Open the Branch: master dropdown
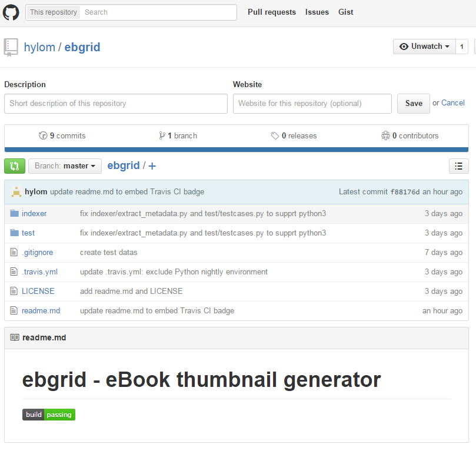Screen dimensions: 476x457 point(65,166)
